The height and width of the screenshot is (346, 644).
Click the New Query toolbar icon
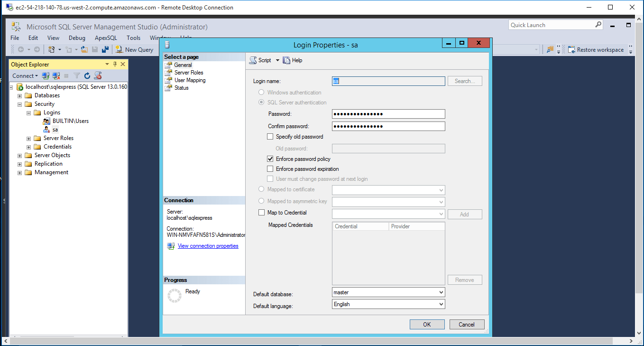point(120,49)
